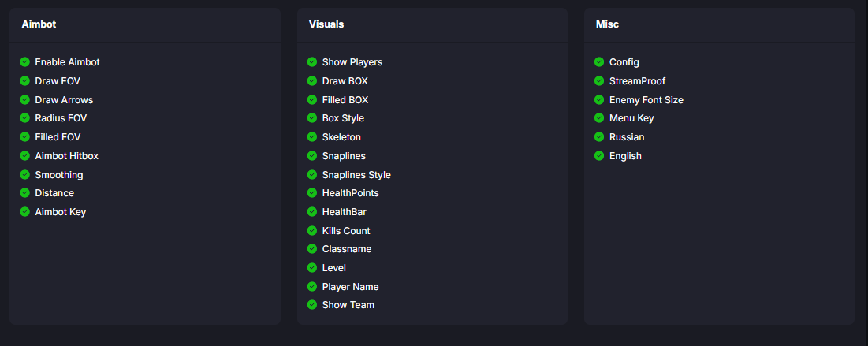This screenshot has width=868, height=346.
Task: Click the green check beside StreamProof
Action: [x=599, y=81]
